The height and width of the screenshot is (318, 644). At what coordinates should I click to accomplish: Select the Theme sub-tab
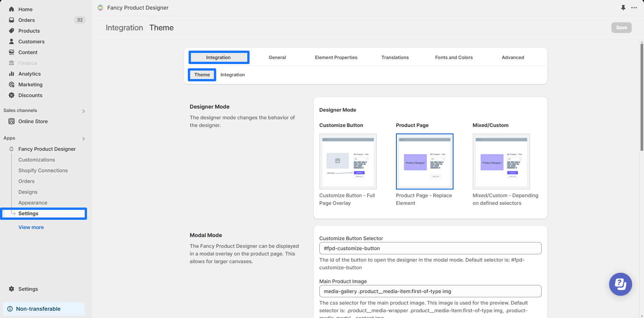click(202, 75)
